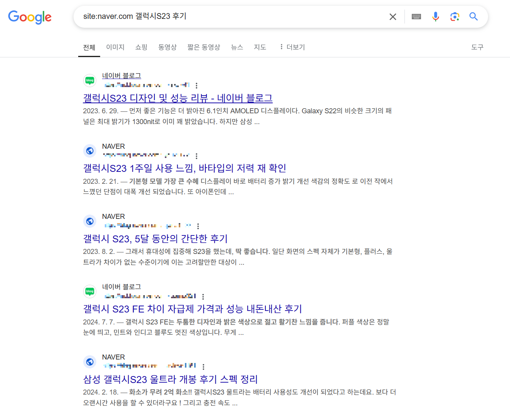This screenshot has width=510, height=420.
Task: Go to the 뉴스 tab
Action: (237, 47)
